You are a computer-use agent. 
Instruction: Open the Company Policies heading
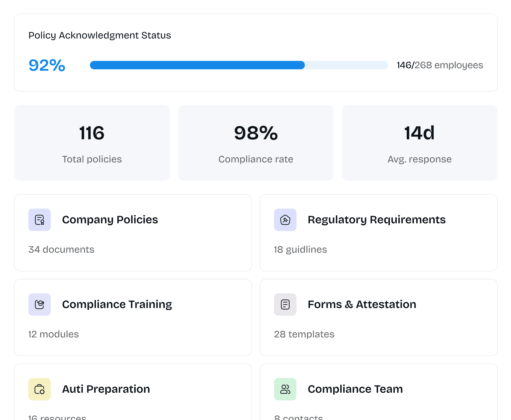(110, 220)
